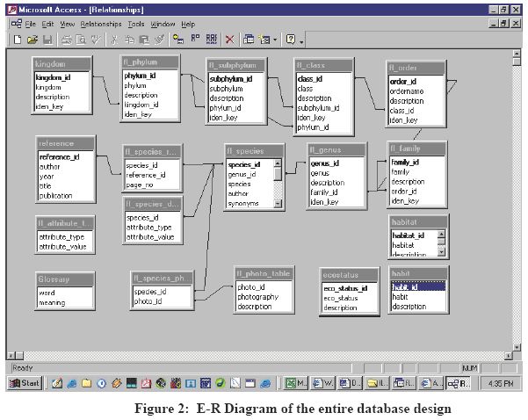Click the New database toolbar icon
The image size is (528, 420).
[18, 40]
